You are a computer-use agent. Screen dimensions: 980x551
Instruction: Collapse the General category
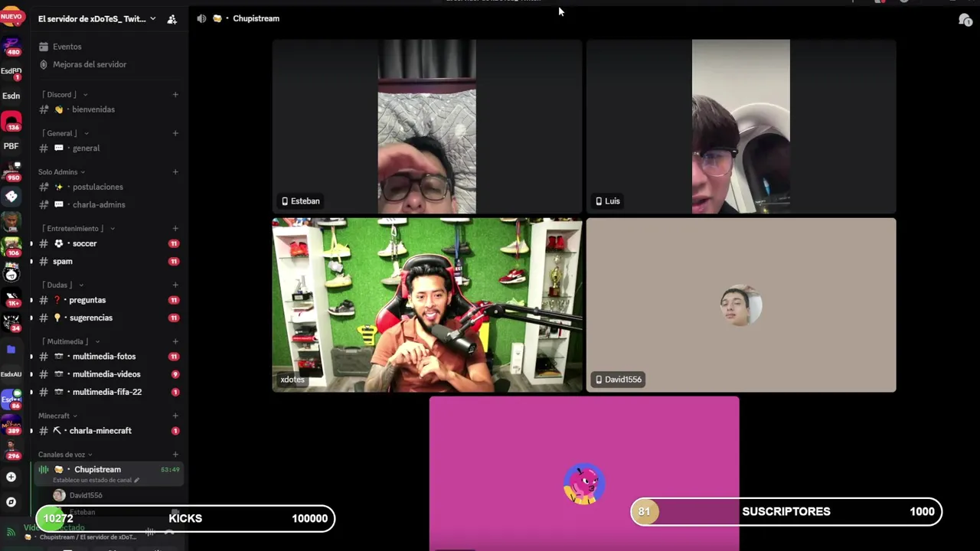pyautogui.click(x=64, y=133)
